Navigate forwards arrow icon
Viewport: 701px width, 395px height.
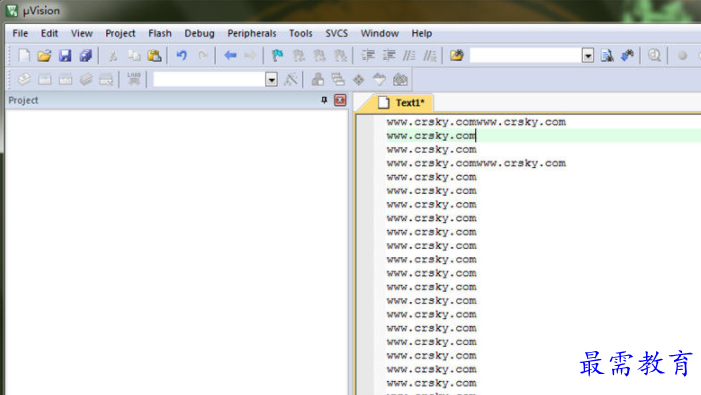250,55
